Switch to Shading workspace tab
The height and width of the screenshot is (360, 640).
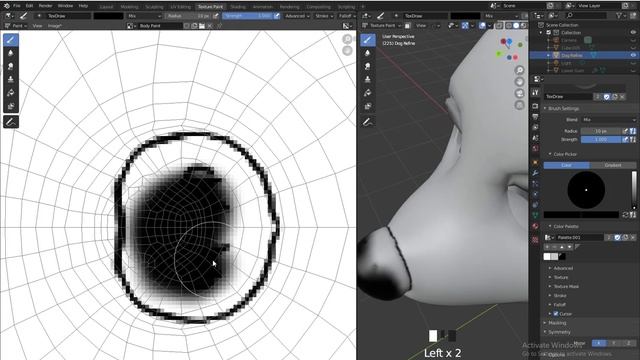coord(238,7)
